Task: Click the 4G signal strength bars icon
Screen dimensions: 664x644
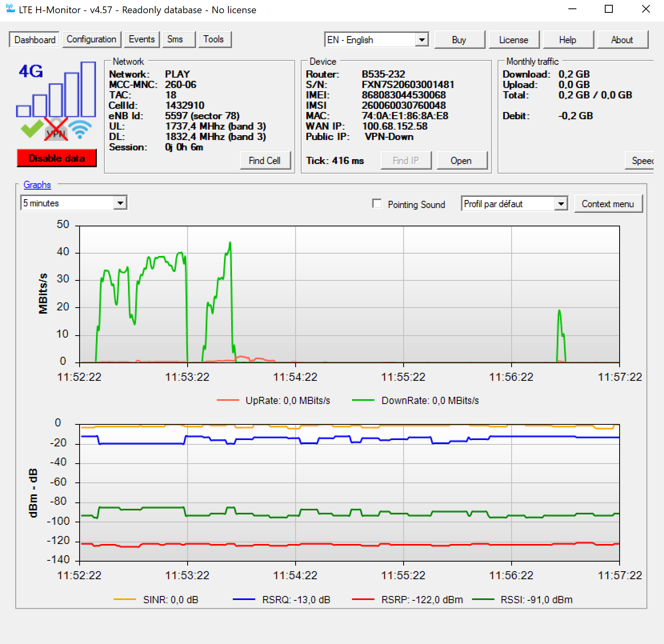Action: click(x=56, y=89)
